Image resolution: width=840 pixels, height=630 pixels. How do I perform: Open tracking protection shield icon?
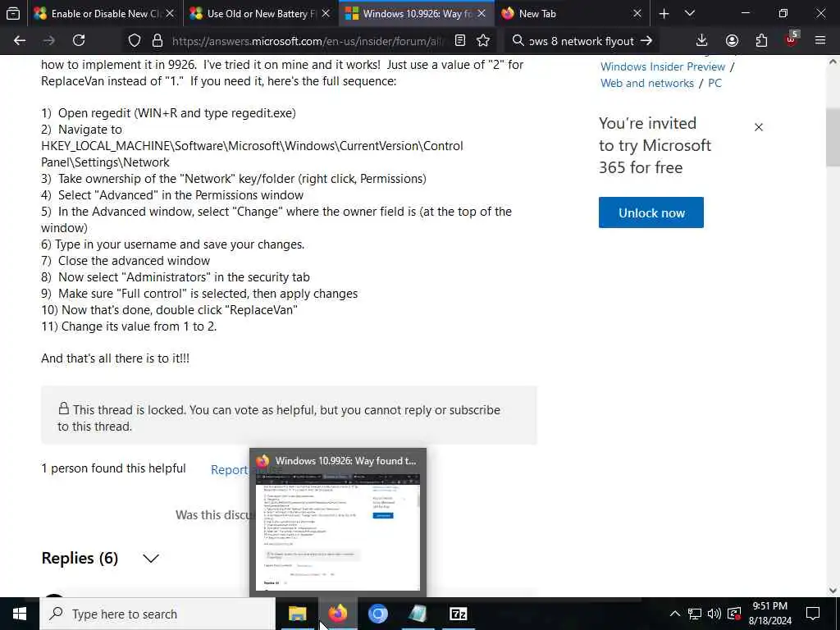(135, 41)
